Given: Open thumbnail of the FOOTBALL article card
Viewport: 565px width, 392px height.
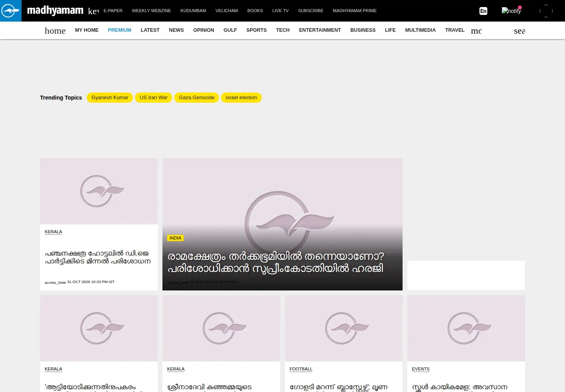Looking at the screenshot, I should click(x=344, y=328).
